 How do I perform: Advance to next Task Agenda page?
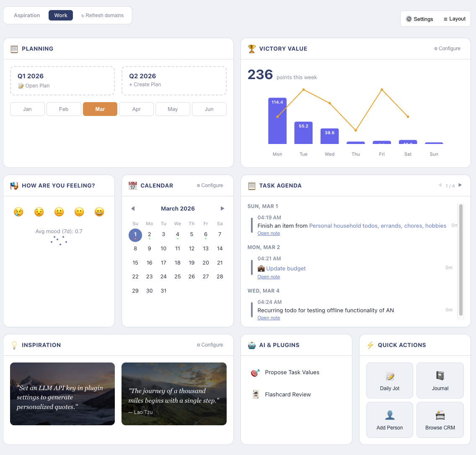pos(460,185)
